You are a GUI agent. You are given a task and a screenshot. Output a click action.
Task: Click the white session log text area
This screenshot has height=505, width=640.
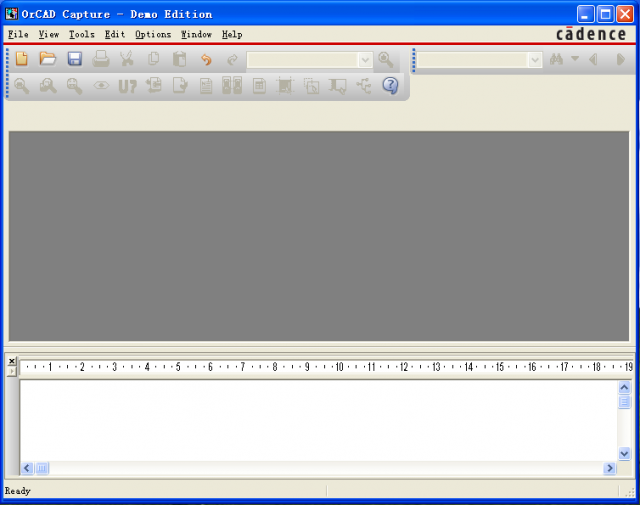319,420
